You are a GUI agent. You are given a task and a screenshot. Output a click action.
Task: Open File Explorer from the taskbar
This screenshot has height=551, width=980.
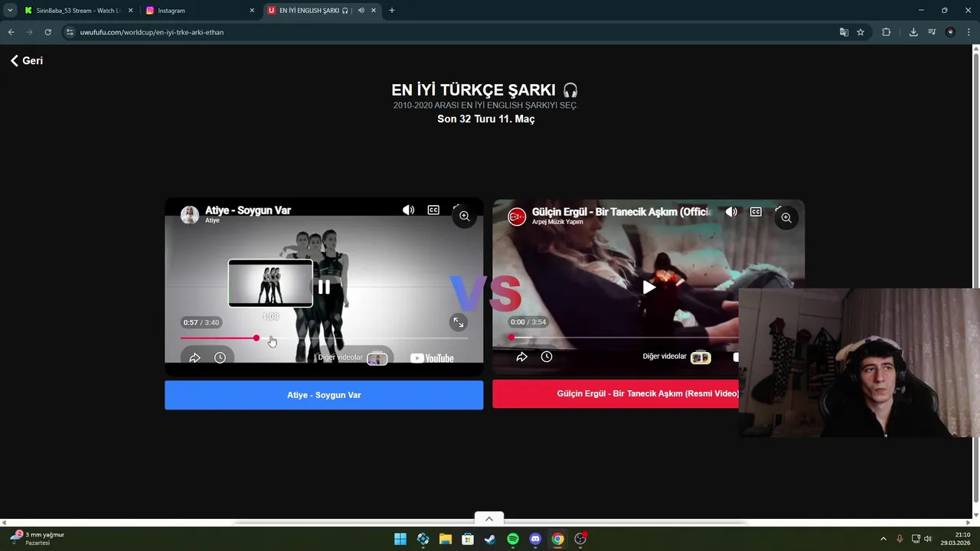pos(446,539)
